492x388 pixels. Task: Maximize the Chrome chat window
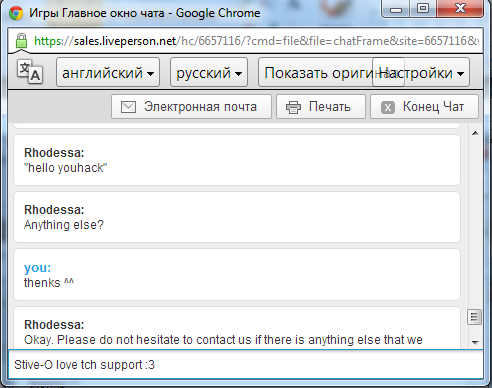click(x=423, y=9)
